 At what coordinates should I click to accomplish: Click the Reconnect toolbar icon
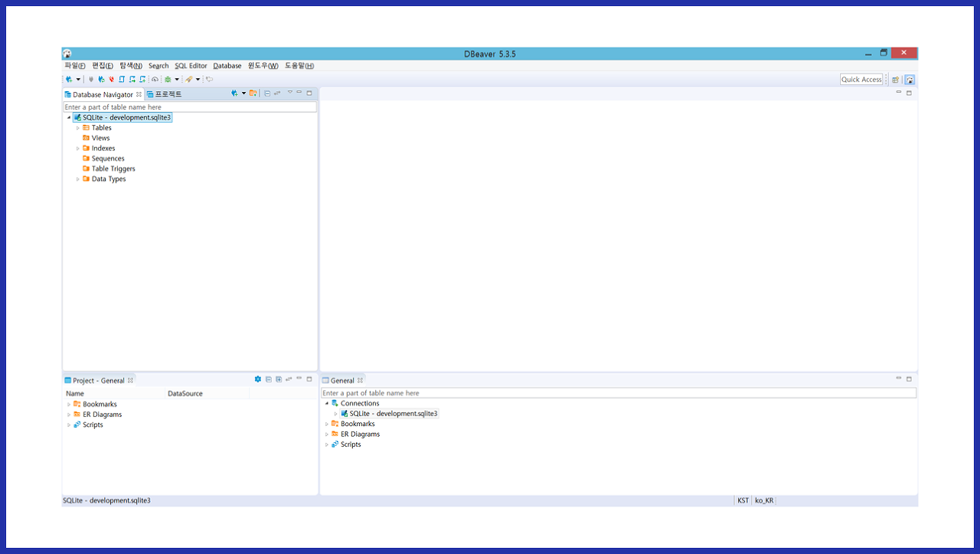click(101, 79)
